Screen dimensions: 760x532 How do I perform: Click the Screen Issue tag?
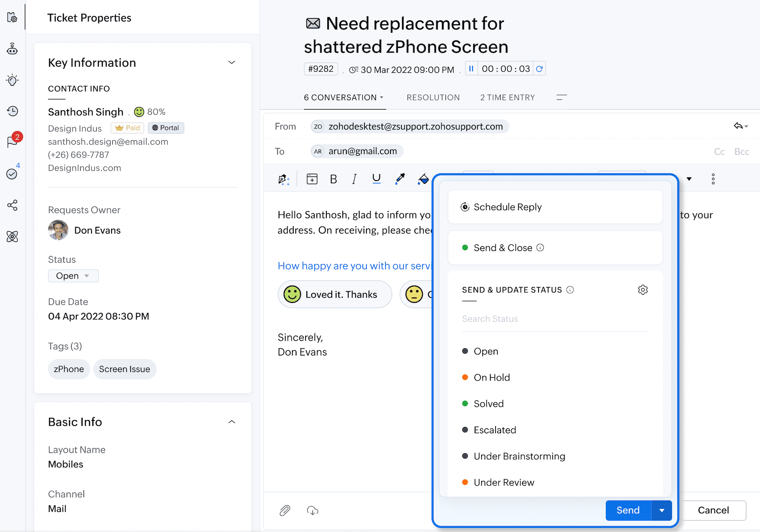(x=125, y=369)
